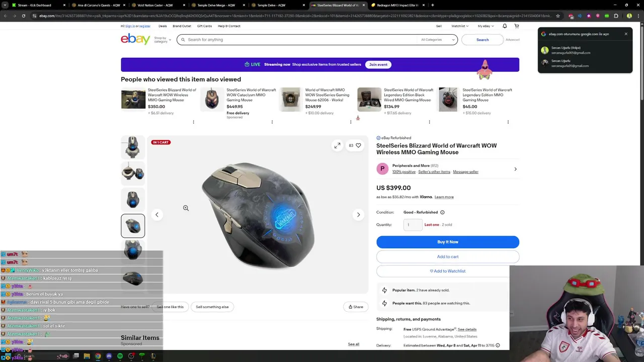Reload the page in browser
This screenshot has height=362, width=644.
click(x=23, y=16)
